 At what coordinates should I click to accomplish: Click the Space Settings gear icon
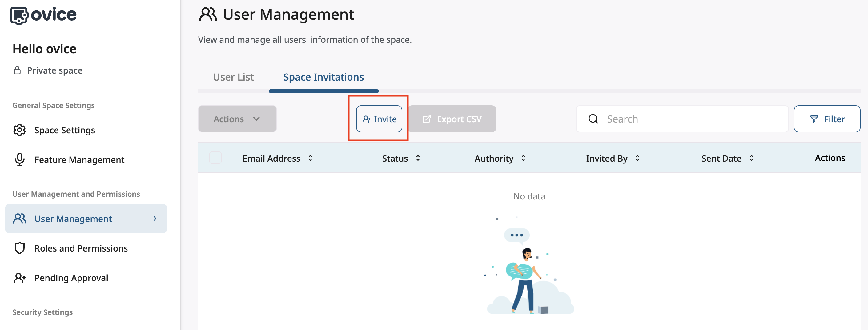[x=19, y=130]
